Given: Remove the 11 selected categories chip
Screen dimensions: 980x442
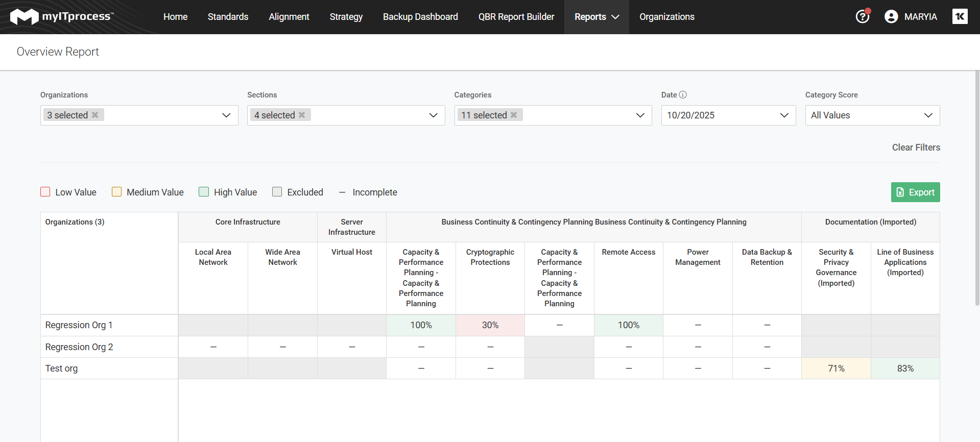Looking at the screenshot, I should coord(514,115).
